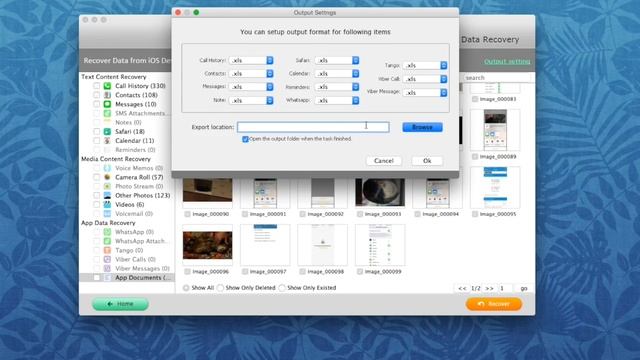
Task: Tick the Image_000090 checkbox
Action: click(x=187, y=214)
